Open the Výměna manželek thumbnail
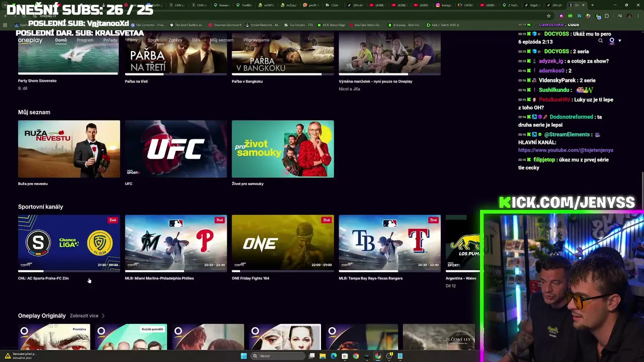Image resolution: width=644 pixels, height=362 pixels. click(389, 54)
